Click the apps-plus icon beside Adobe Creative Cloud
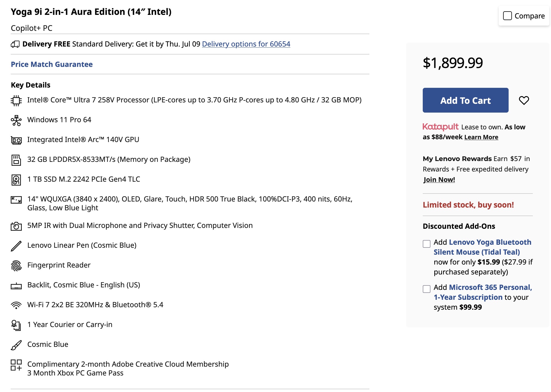 coord(16,365)
